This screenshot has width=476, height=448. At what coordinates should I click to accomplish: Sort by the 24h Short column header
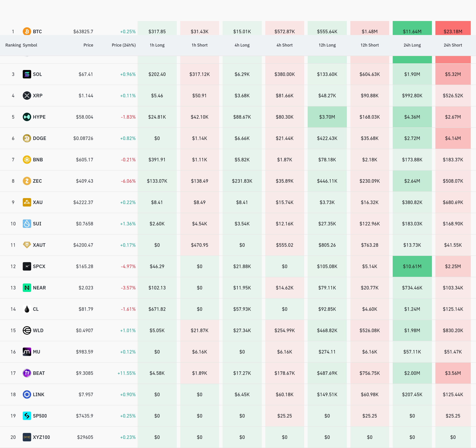click(x=453, y=45)
